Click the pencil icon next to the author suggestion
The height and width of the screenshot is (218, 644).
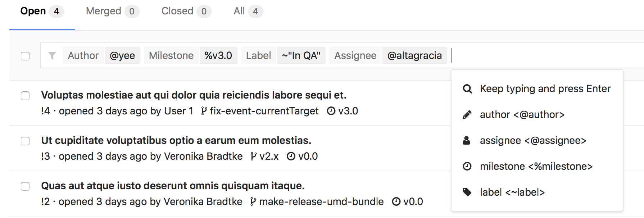(467, 114)
